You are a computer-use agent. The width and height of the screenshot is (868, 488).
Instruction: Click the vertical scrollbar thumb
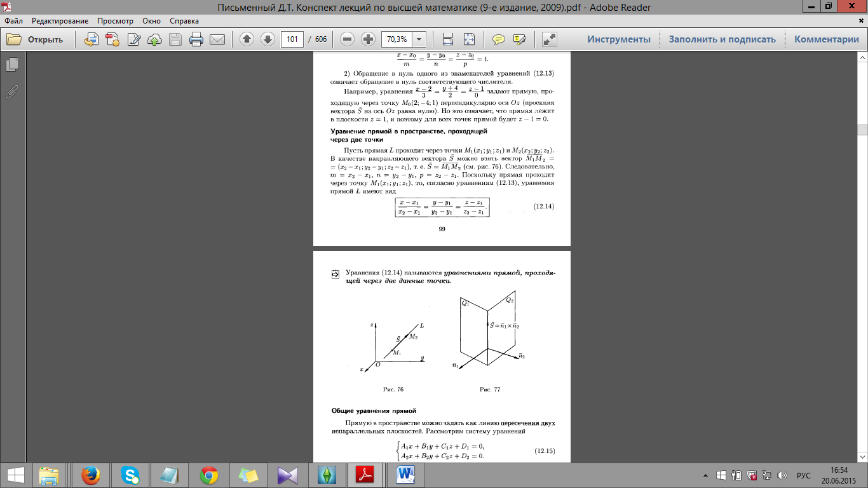coord(862,130)
